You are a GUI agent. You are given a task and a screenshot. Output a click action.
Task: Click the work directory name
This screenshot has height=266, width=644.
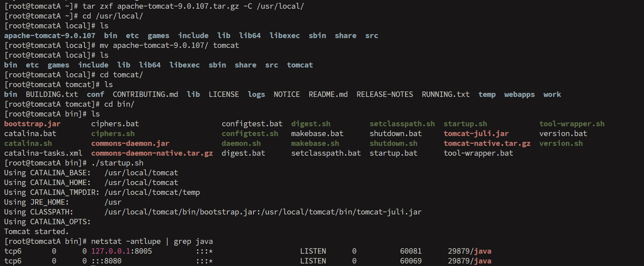coord(552,94)
